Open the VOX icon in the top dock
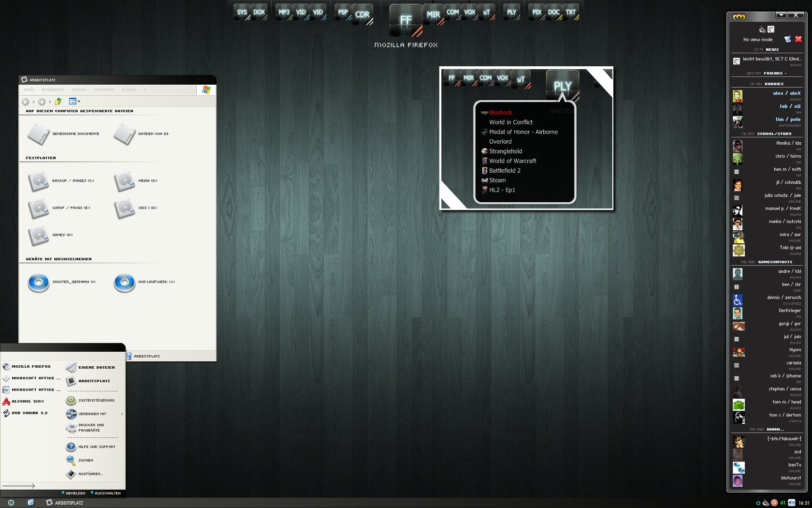Screen dimensions: 812x508 point(470,13)
